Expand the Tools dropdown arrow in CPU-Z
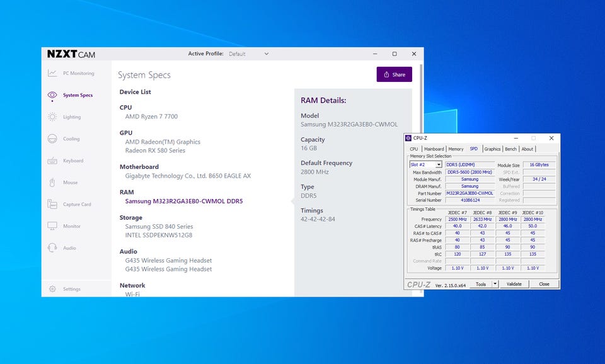The width and height of the screenshot is (605, 364). [495, 284]
